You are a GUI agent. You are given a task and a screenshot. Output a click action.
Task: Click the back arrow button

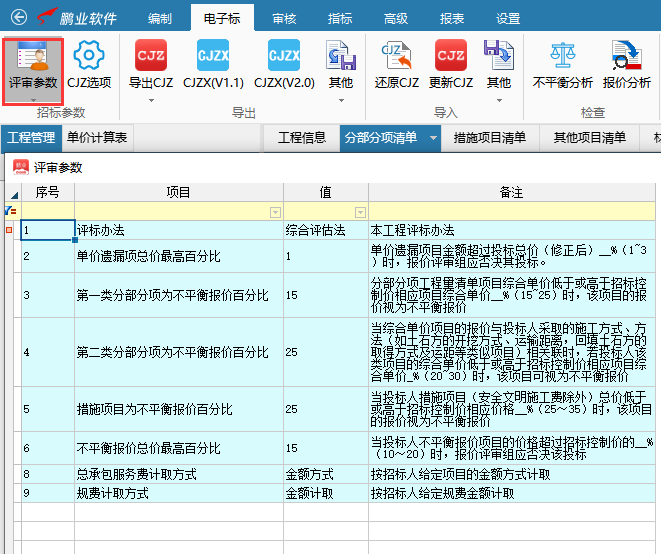coord(18,18)
